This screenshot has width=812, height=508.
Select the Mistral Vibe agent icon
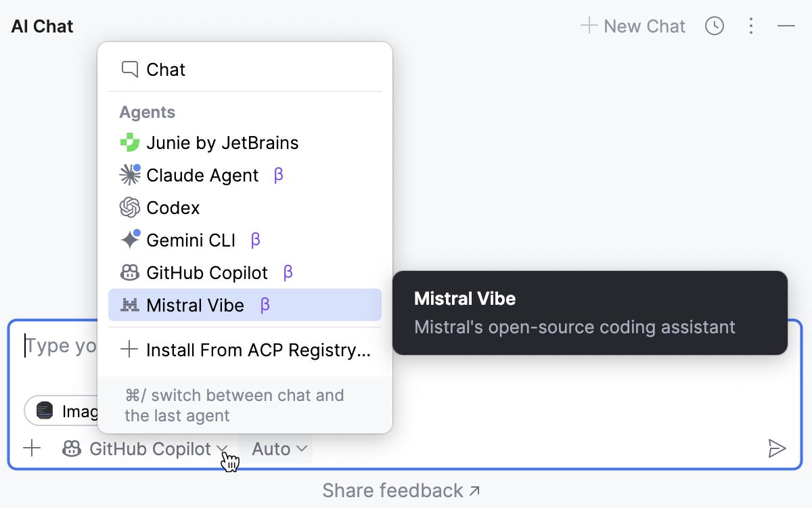pyautogui.click(x=129, y=305)
